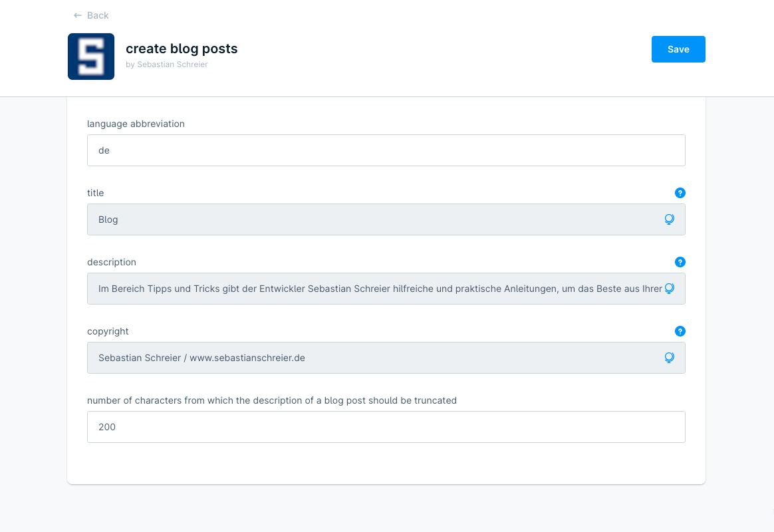Click the description text field
This screenshot has width=774, height=532.
coord(372,289)
